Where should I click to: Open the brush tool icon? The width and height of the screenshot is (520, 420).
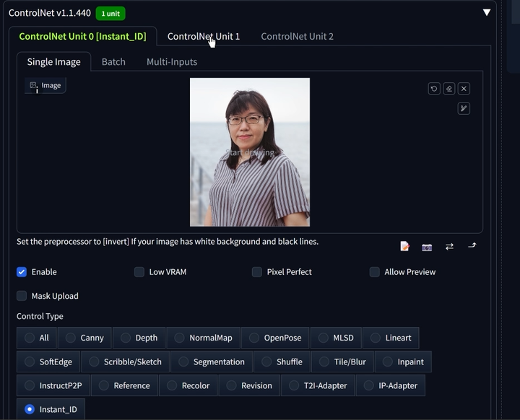point(464,108)
